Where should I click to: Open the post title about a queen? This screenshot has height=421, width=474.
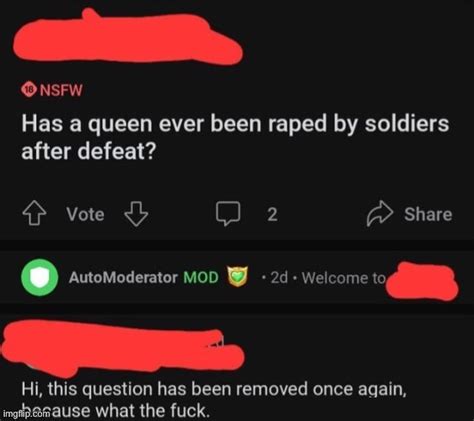tap(235, 137)
